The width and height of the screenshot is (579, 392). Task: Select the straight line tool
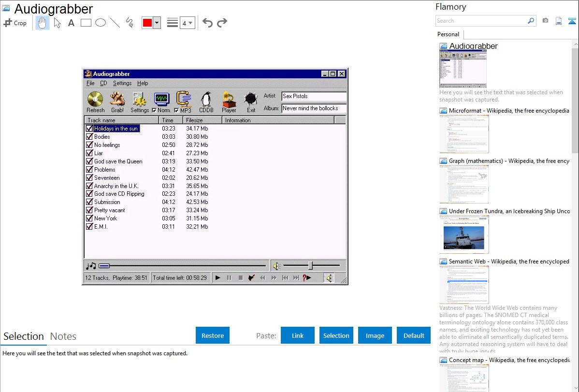click(115, 23)
